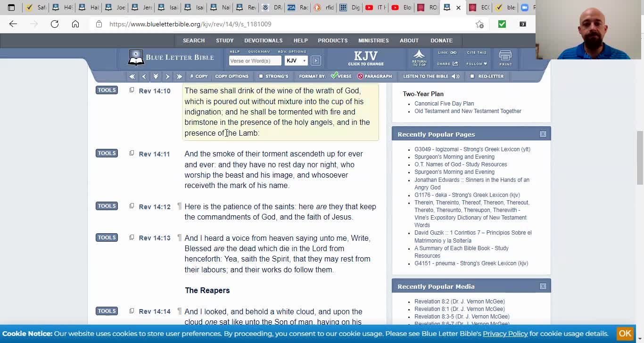The height and width of the screenshot is (343, 644).
Task: Open the Study menu
Action: click(x=225, y=41)
